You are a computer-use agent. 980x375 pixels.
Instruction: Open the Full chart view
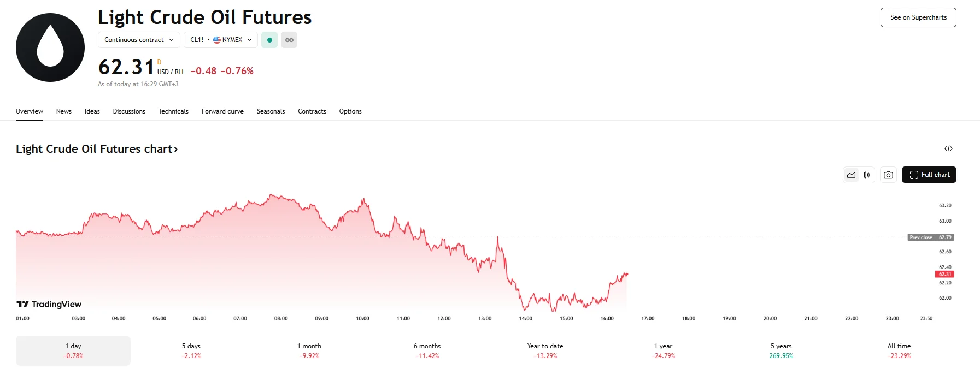pyautogui.click(x=929, y=175)
